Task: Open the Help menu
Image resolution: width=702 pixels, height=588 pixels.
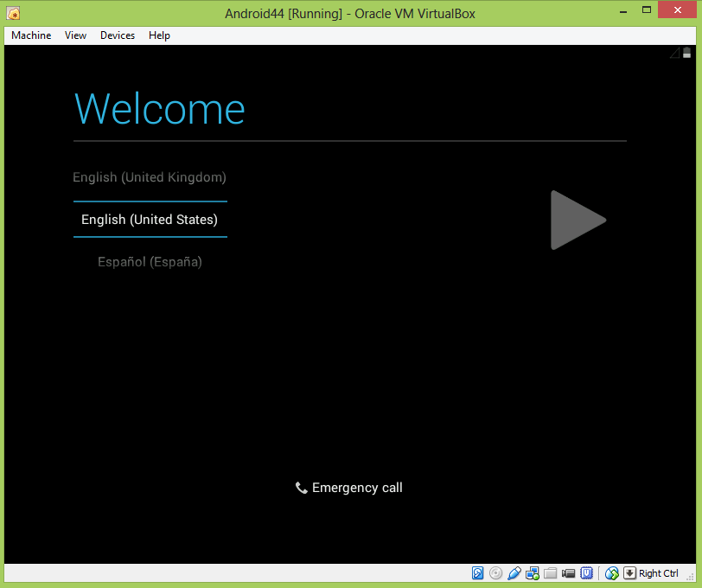Action: click(159, 35)
